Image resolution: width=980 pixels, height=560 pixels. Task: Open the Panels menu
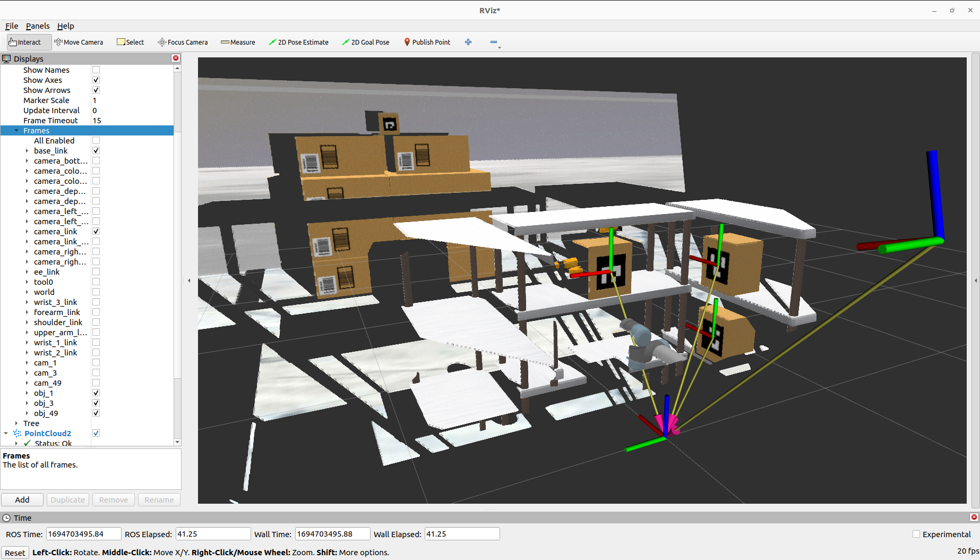[38, 26]
